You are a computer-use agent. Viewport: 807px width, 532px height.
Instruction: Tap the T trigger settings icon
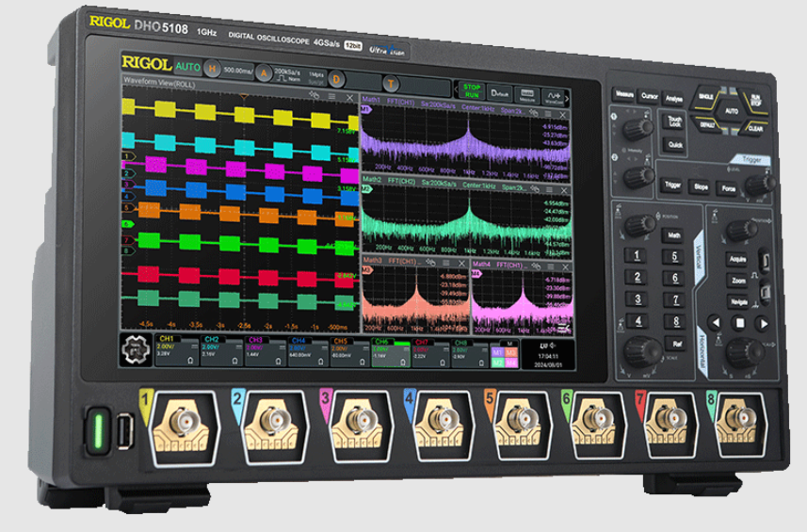pyautogui.click(x=391, y=84)
